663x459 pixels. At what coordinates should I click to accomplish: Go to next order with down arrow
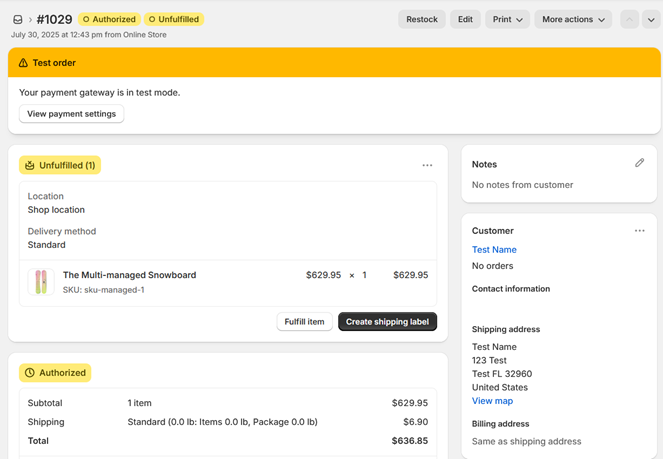(651, 19)
